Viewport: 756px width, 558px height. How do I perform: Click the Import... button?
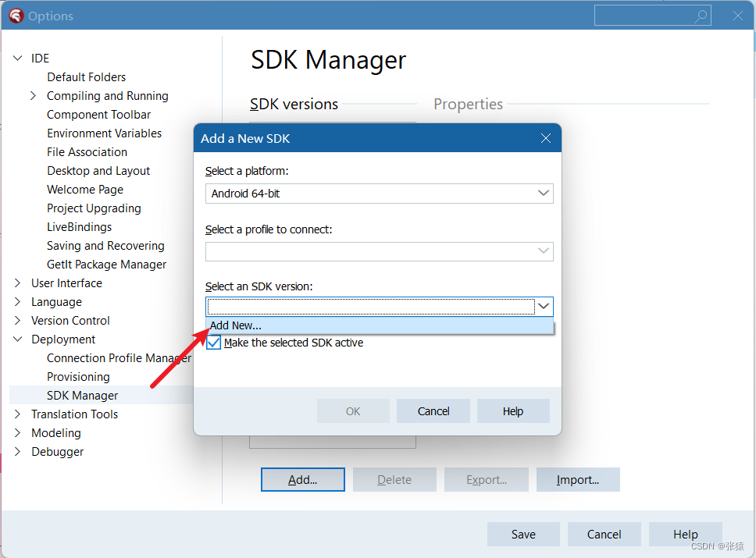(x=578, y=479)
